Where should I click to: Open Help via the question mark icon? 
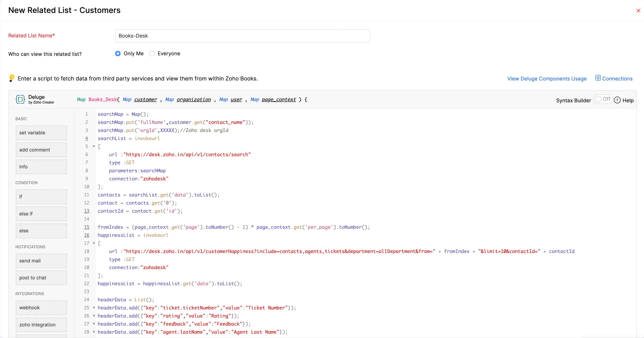[x=618, y=100]
